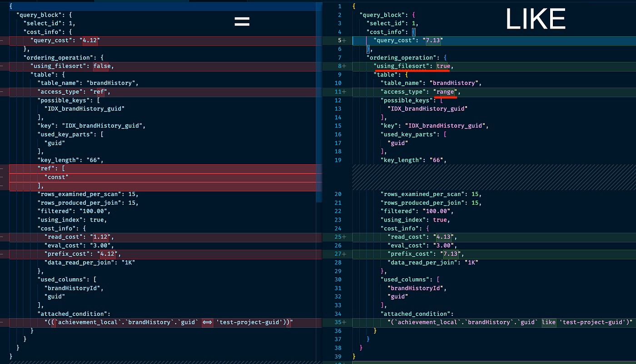
Task: Click the closing brace on line 39
Action: point(353,357)
